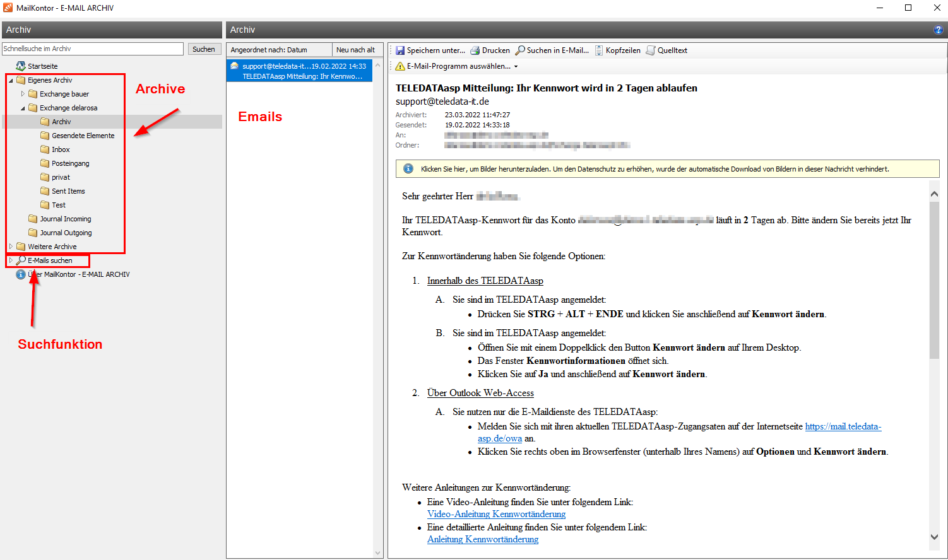Click the Weitere Archive folder icon
The image size is (948, 560).
tap(21, 247)
